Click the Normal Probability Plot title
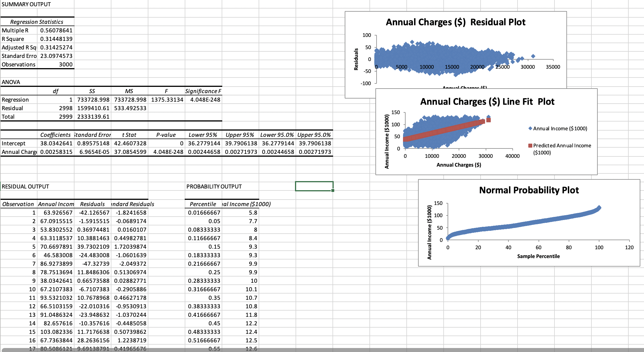This screenshot has width=644, height=352. (x=529, y=190)
